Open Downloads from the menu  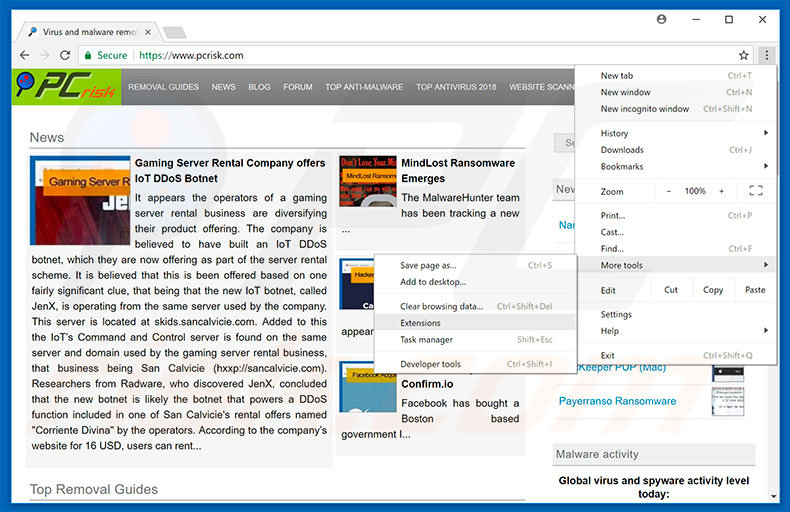(x=674, y=150)
